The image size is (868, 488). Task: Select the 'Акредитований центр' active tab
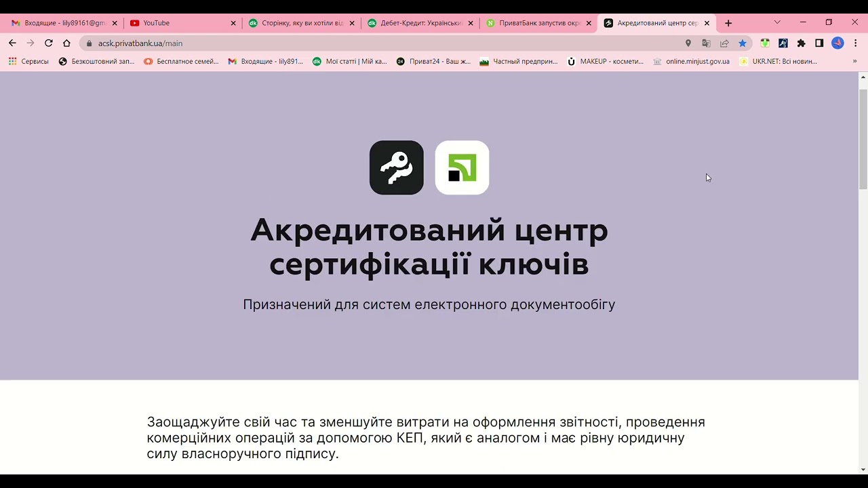pyautogui.click(x=658, y=23)
